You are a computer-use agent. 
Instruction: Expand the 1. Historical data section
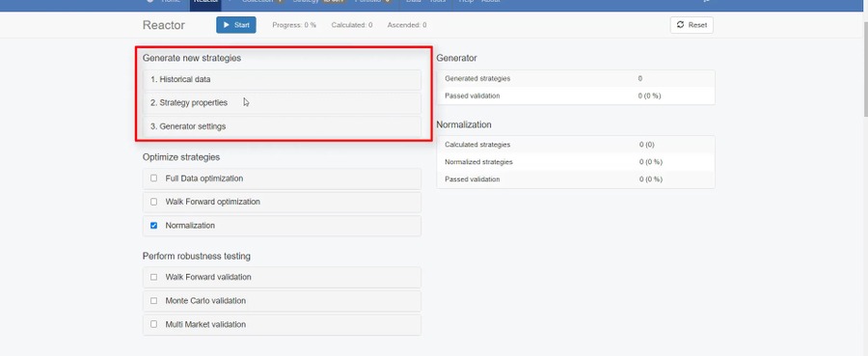coord(282,80)
